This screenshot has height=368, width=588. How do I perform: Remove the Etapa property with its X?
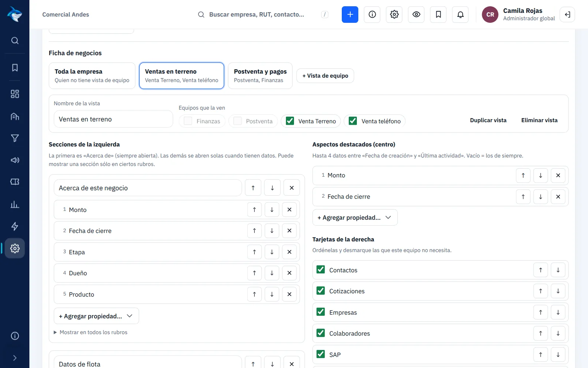pos(289,252)
